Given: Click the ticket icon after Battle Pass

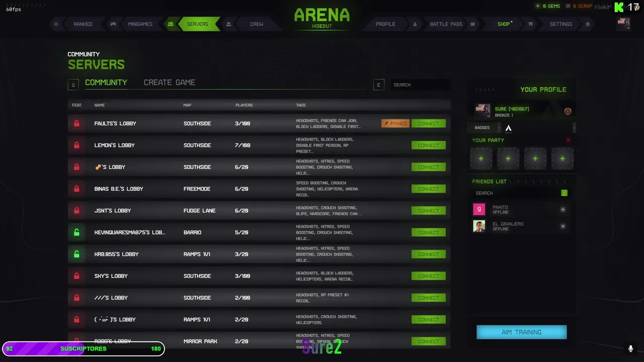Looking at the screenshot, I should coord(472,24).
